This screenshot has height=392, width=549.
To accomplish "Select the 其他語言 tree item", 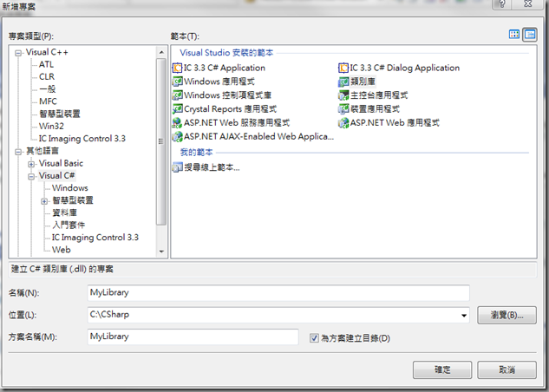I will tap(42, 151).
